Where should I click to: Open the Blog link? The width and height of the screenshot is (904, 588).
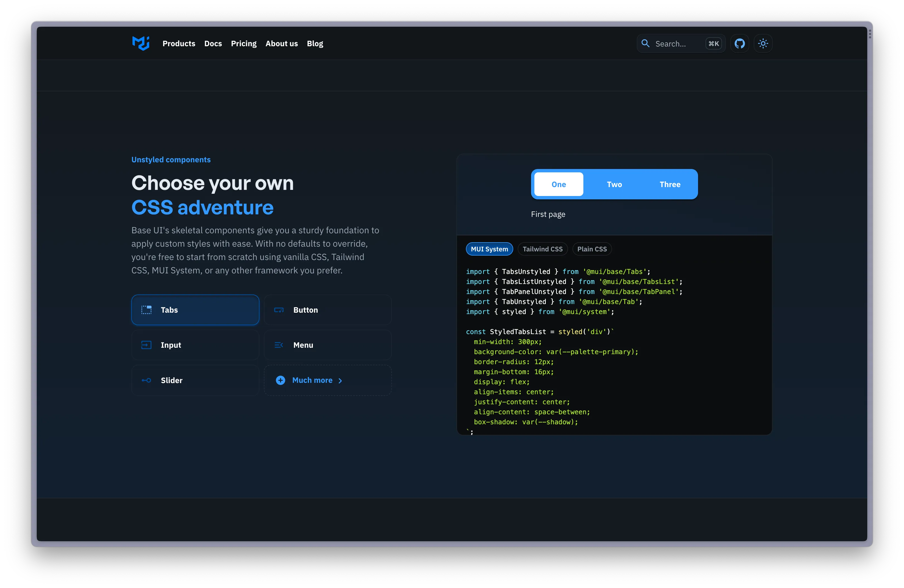315,44
